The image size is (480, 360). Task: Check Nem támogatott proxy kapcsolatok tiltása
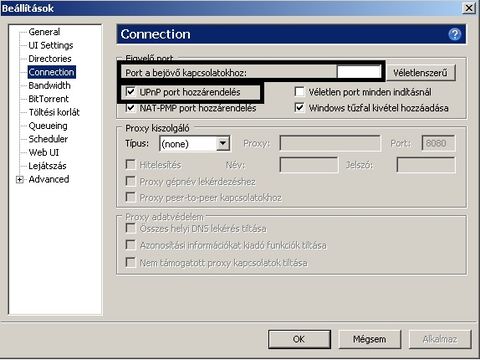point(130,262)
